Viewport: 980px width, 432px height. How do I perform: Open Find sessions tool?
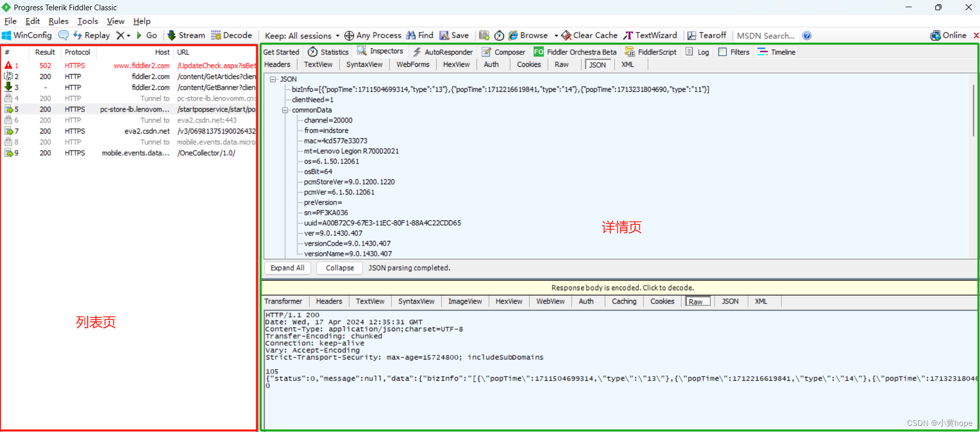pos(420,35)
